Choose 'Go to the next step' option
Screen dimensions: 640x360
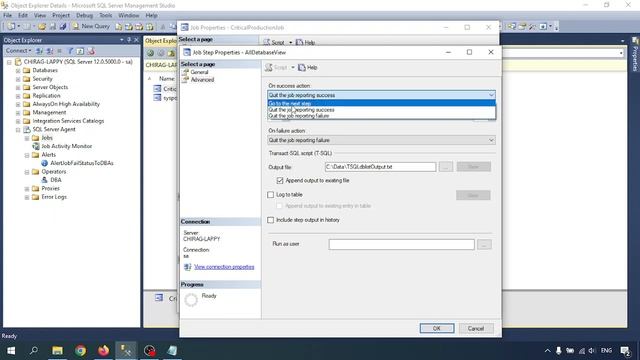point(382,104)
